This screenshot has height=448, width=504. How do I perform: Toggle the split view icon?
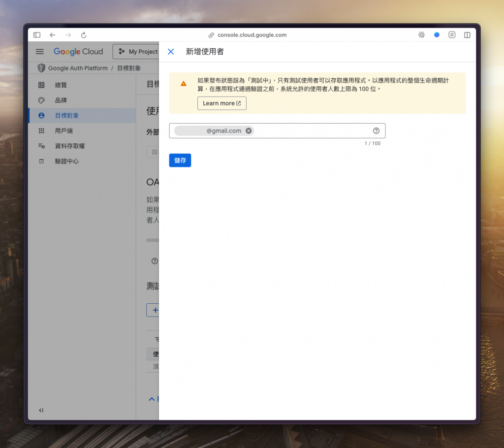click(x=467, y=35)
